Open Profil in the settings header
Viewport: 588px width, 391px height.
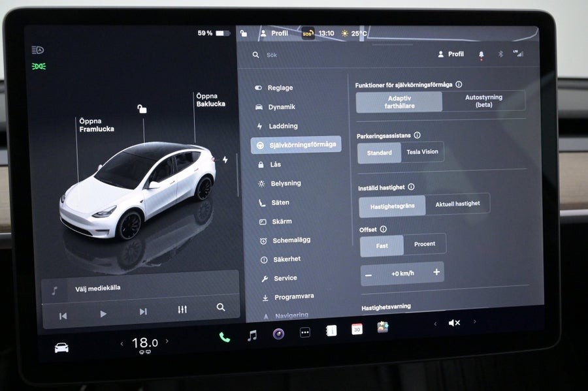(x=451, y=54)
